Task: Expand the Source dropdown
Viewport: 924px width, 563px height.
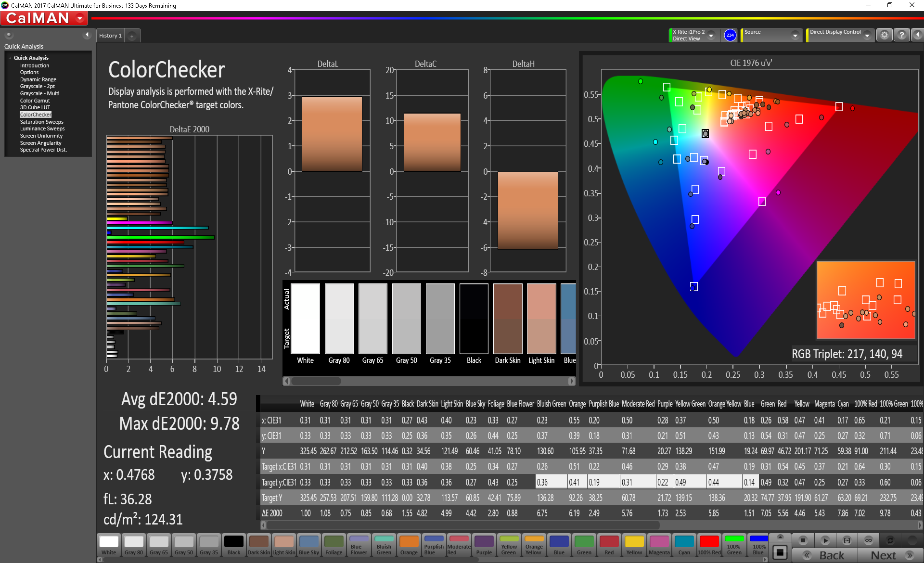Action: click(x=795, y=35)
